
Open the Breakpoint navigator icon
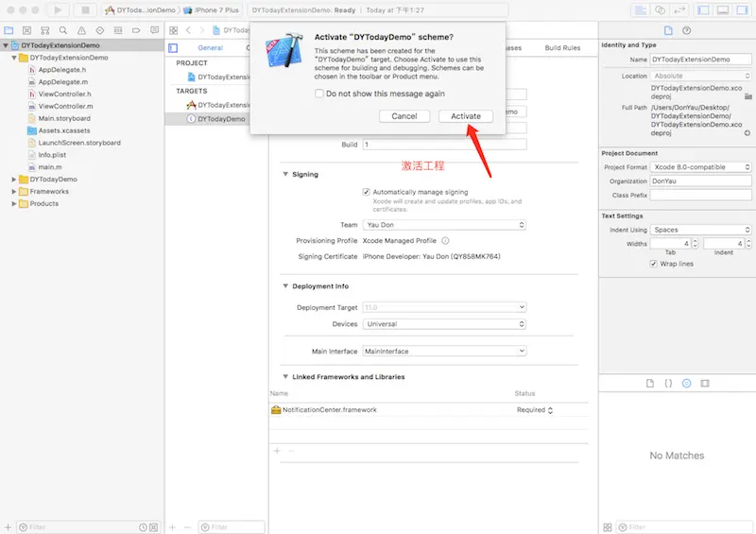136,30
